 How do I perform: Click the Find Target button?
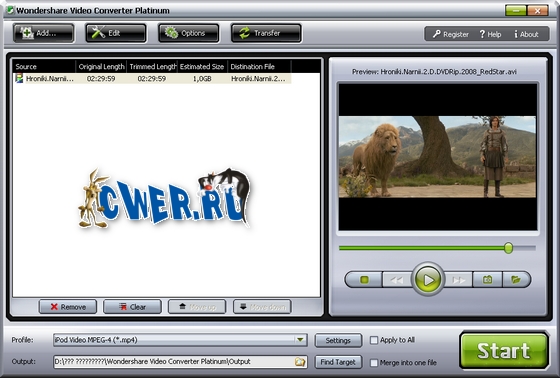(x=338, y=362)
